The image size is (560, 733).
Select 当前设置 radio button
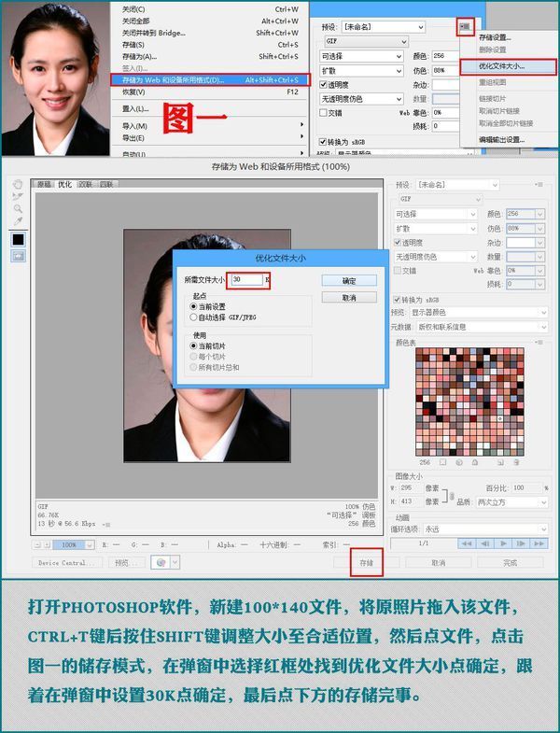click(193, 306)
